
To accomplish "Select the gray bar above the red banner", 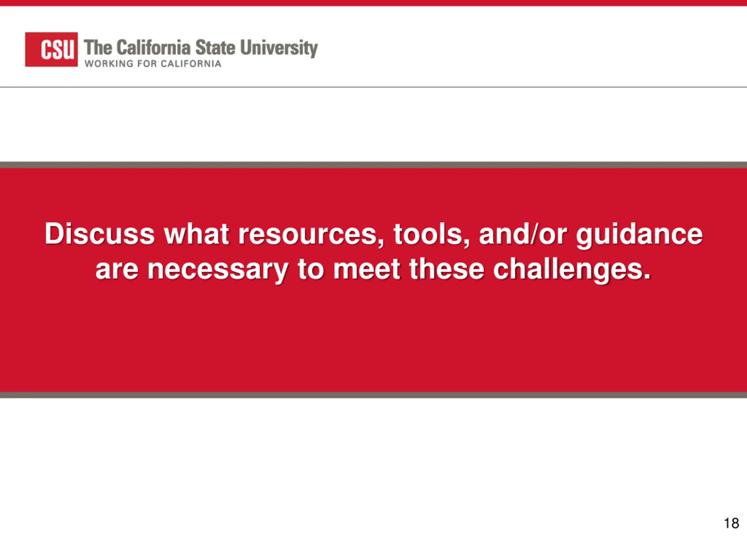I will [373, 165].
